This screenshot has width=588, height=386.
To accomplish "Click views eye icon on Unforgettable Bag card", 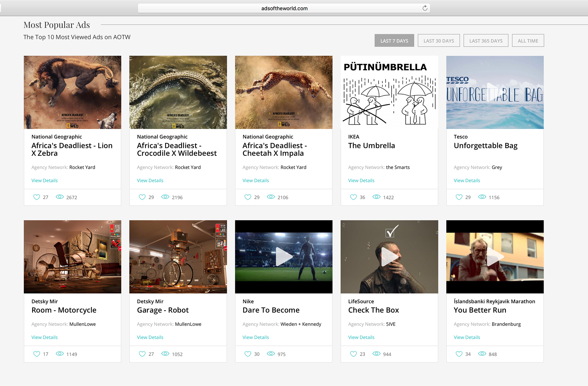I will [x=482, y=197].
